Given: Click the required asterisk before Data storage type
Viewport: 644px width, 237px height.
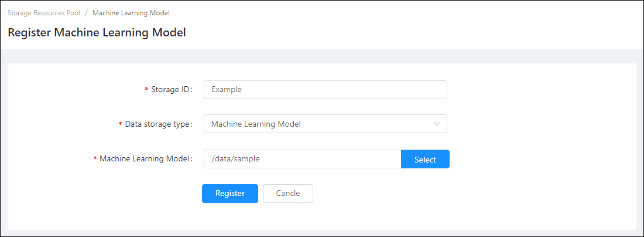Looking at the screenshot, I should coord(120,124).
